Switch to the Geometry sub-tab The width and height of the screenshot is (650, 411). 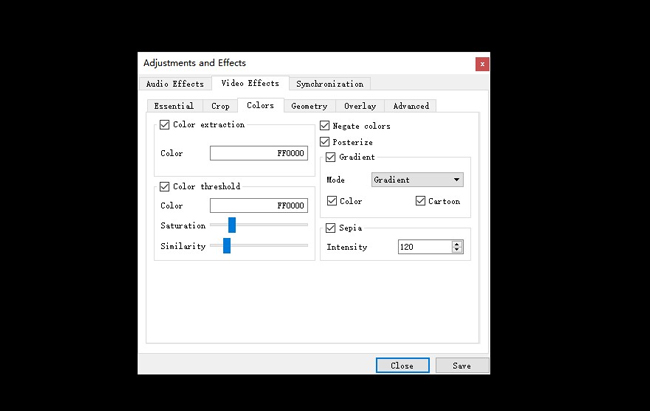point(309,106)
